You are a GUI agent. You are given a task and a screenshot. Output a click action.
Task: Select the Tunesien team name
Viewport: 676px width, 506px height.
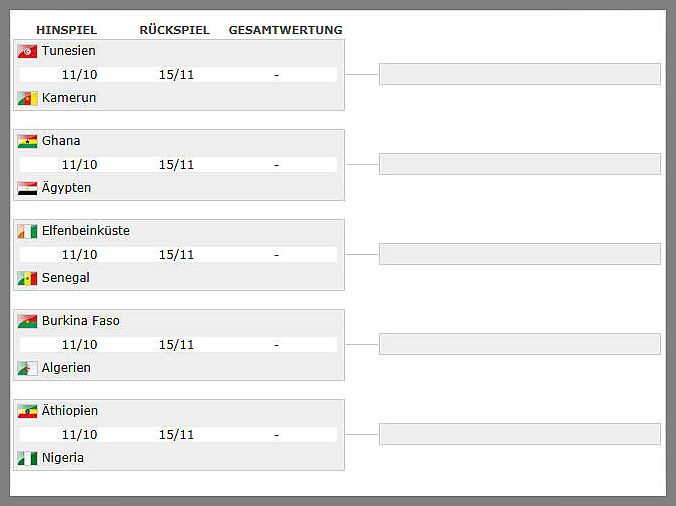pos(69,51)
